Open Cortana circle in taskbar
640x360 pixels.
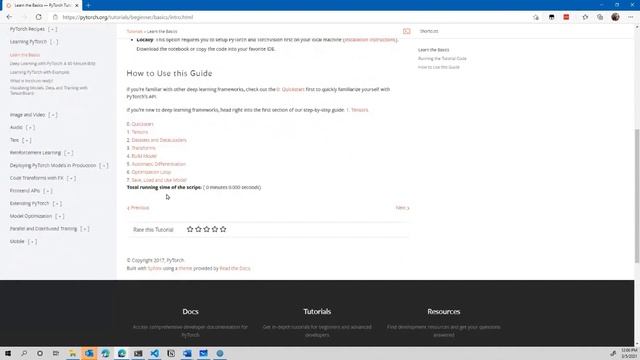(x=40, y=353)
